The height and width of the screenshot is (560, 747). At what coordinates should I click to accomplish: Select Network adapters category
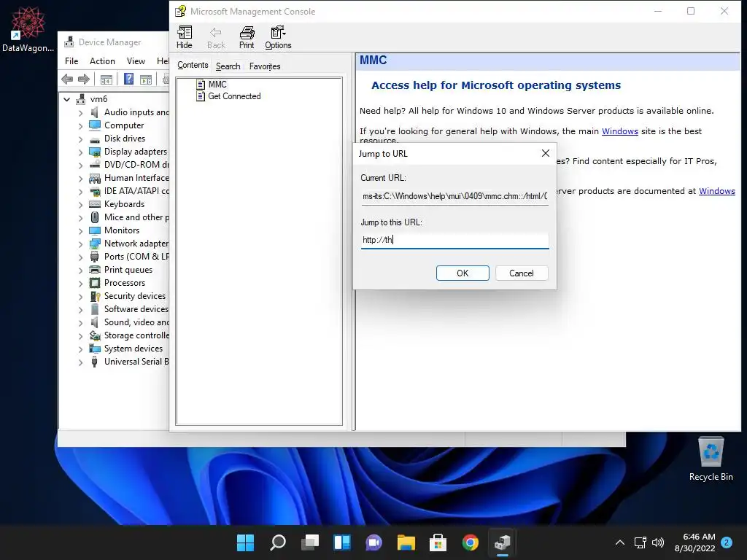(x=136, y=244)
